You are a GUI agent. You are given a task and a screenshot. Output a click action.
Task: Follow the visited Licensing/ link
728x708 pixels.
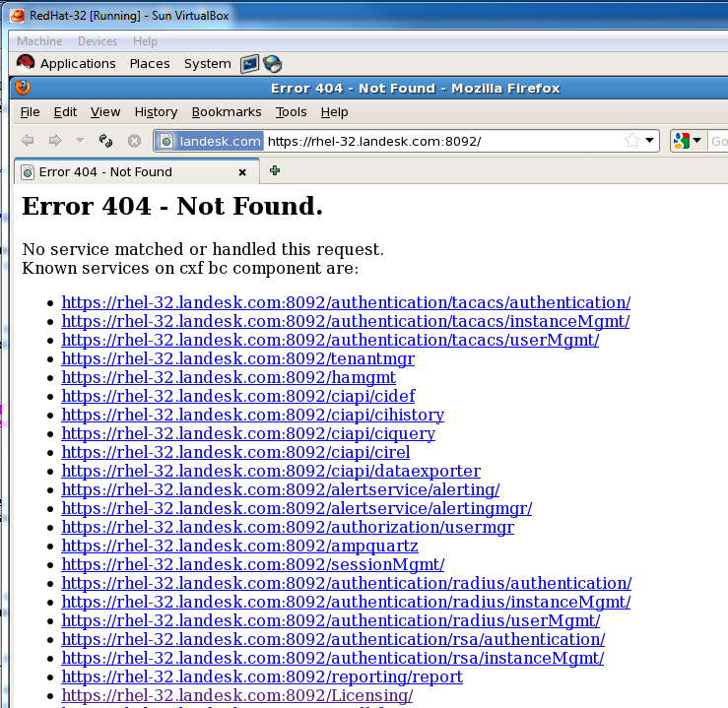pos(236,695)
